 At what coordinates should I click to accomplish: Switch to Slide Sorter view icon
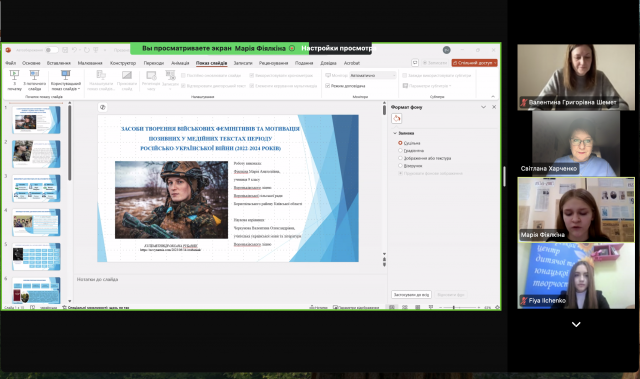coord(404,307)
